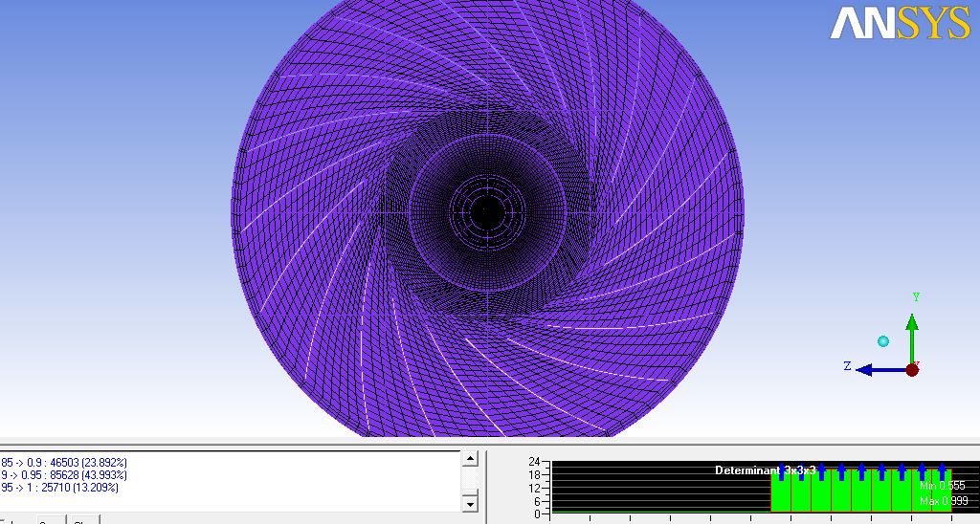Image resolution: width=980 pixels, height=524 pixels.
Task: Click the ANSYS logo in the viewport corner
Action: (x=899, y=23)
